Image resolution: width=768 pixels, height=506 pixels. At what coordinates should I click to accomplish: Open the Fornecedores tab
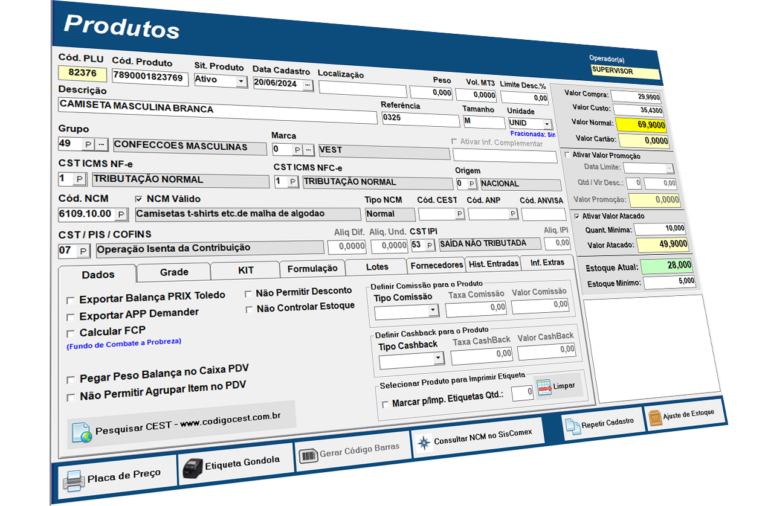tap(436, 265)
